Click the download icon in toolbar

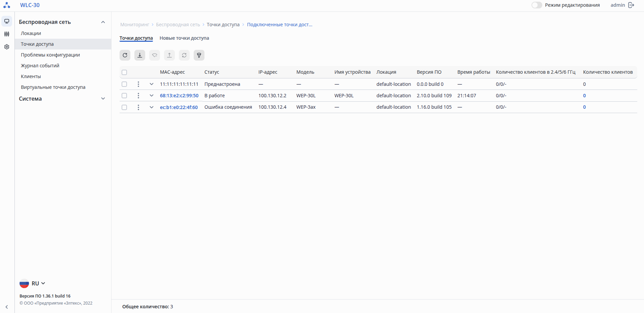tap(140, 55)
